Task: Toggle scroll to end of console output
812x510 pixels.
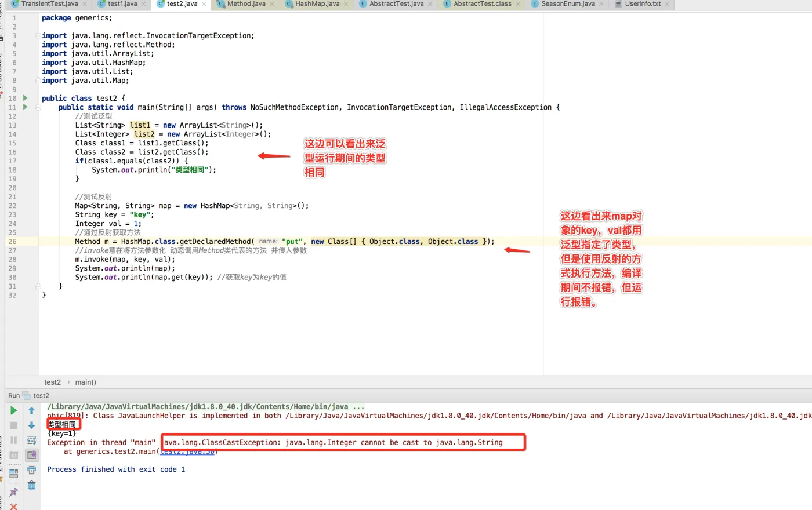Action: [x=32, y=455]
